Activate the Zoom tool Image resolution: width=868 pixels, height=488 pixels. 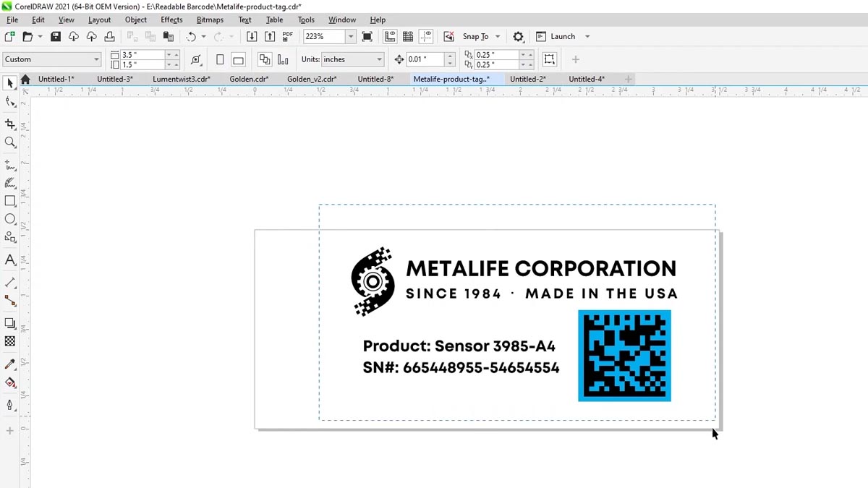tap(10, 142)
